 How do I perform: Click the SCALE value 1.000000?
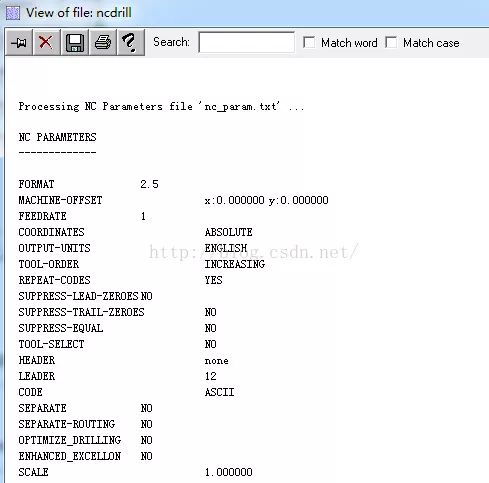coord(229,472)
